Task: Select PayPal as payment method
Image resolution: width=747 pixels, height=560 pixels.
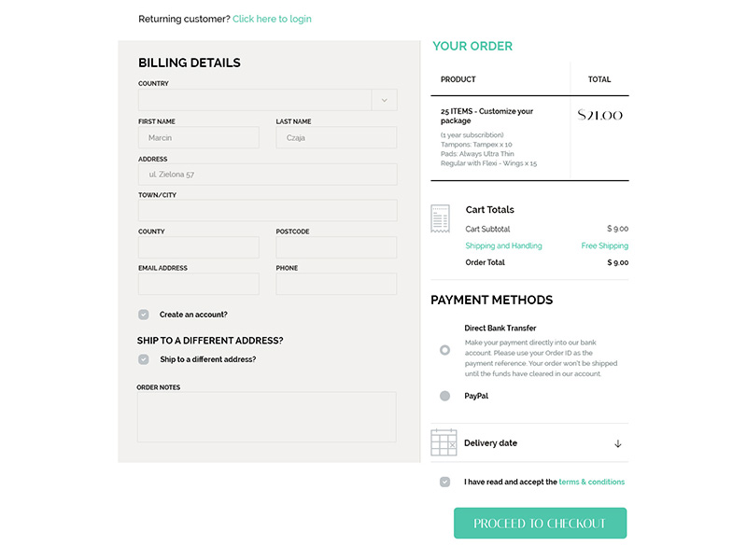Action: pos(444,396)
